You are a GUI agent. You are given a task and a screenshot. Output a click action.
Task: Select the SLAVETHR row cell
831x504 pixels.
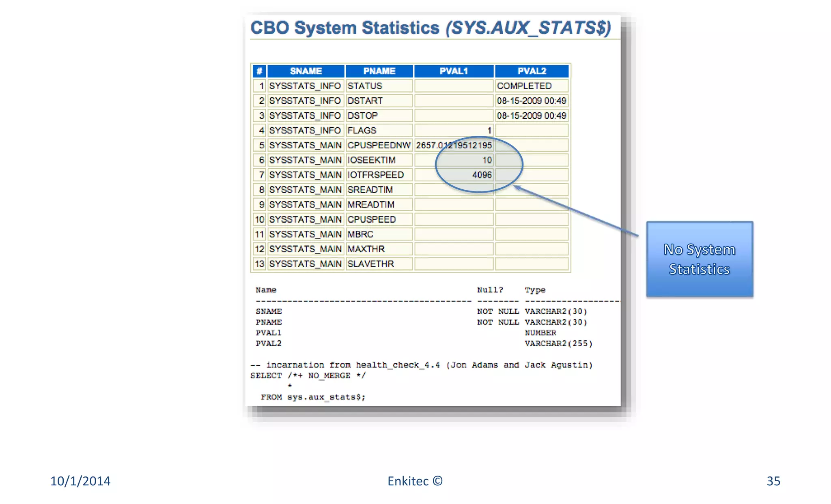[x=370, y=264]
